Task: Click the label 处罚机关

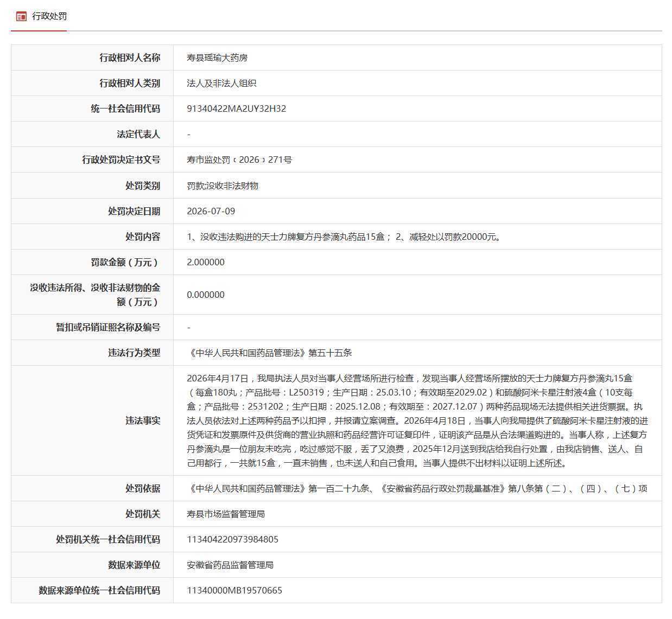Action: (143, 514)
